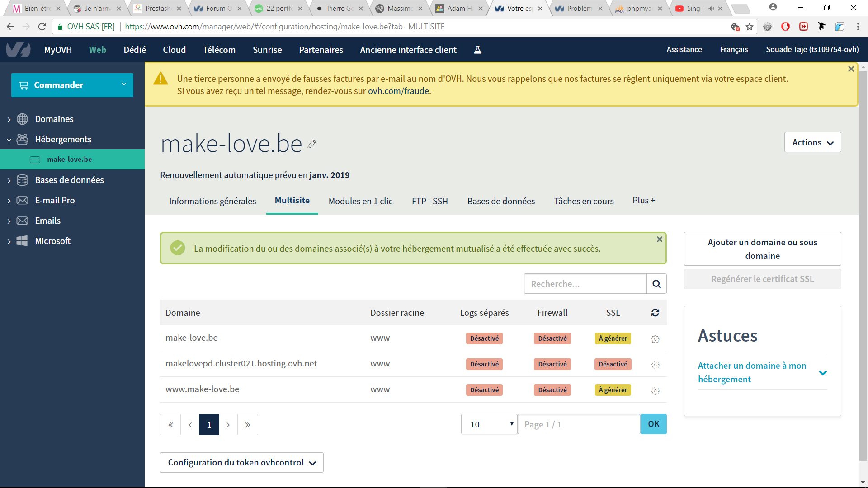Image resolution: width=868 pixels, height=488 pixels.
Task: Go to last page with double-arrow button
Action: (248, 425)
